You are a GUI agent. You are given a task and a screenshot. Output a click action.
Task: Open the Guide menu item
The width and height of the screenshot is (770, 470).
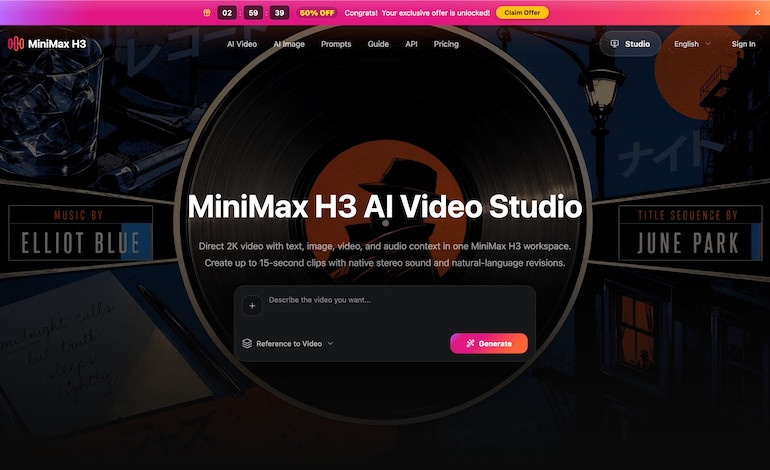(378, 44)
